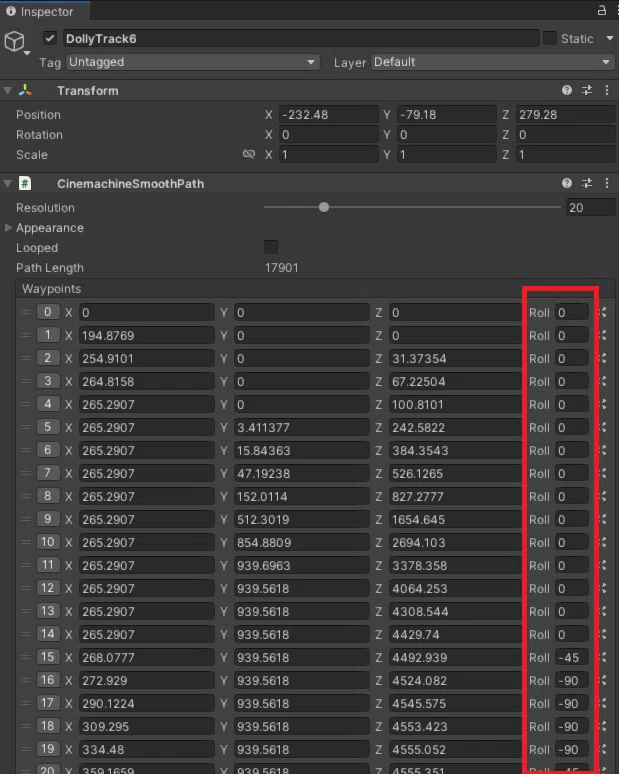
Task: Click waypoint 15 Roll field -45
Action: point(572,658)
